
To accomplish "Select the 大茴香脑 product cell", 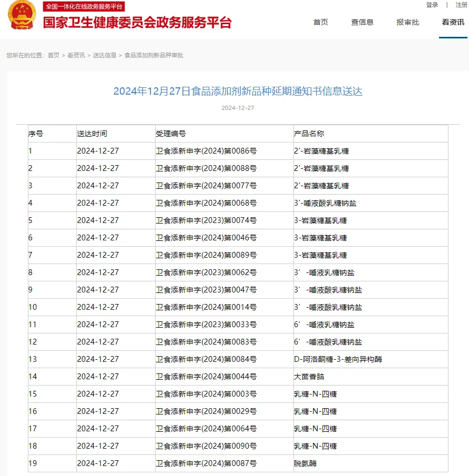I will pos(309,377).
